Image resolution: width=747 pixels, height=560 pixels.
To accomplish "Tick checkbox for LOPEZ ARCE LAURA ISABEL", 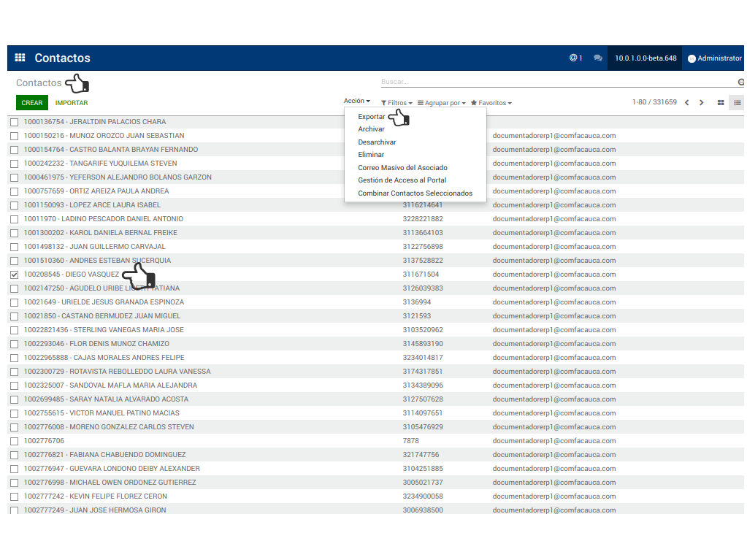I will point(15,205).
